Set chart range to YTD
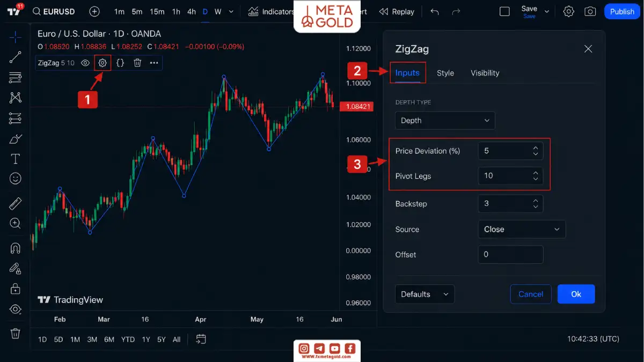Viewport: 644px width, 362px height. 128,339
